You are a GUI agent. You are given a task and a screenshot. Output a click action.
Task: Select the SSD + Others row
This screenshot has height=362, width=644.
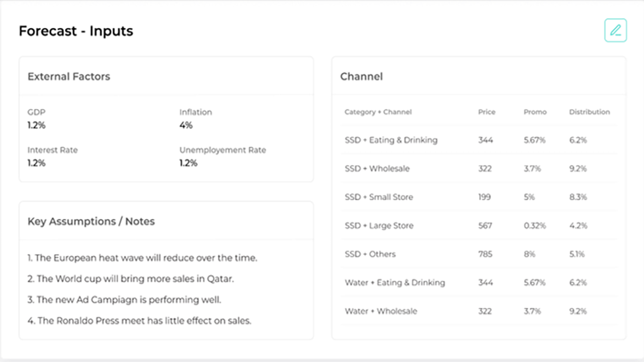370,254
